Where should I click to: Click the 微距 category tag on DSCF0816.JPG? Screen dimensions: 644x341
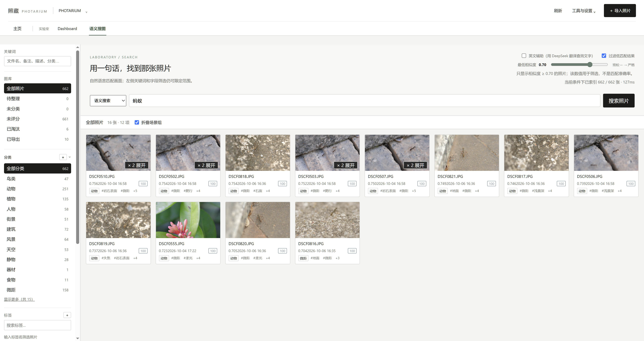[303, 258]
